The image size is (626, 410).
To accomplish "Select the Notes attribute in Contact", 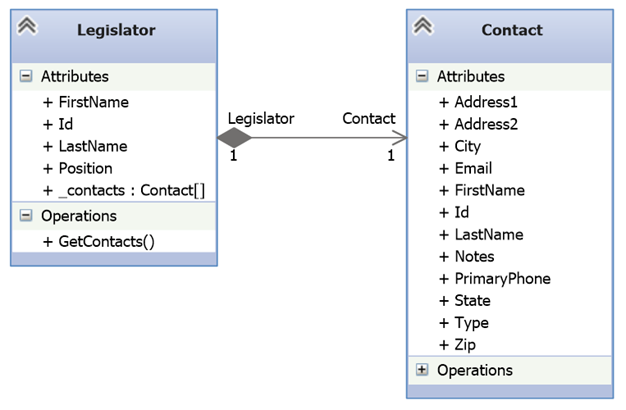I will pyautogui.click(x=467, y=256).
